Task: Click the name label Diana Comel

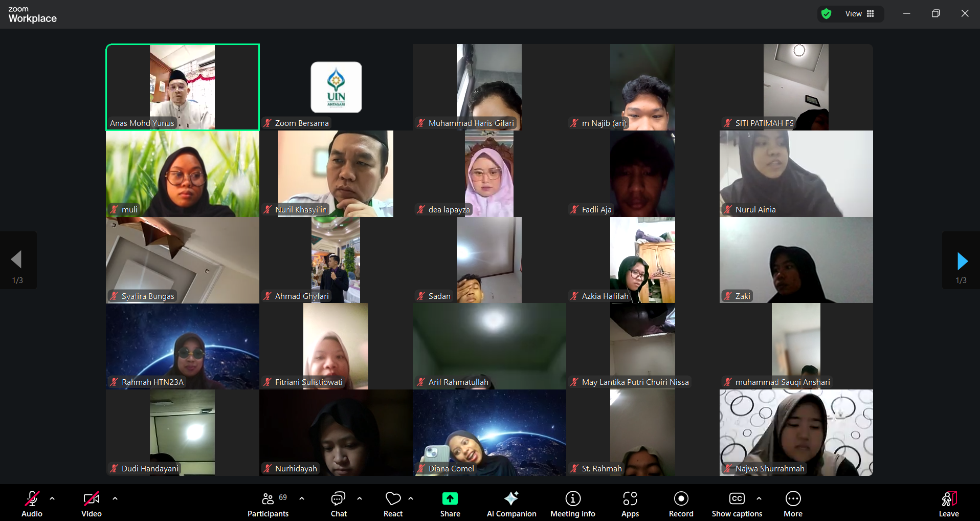Action: click(x=451, y=468)
